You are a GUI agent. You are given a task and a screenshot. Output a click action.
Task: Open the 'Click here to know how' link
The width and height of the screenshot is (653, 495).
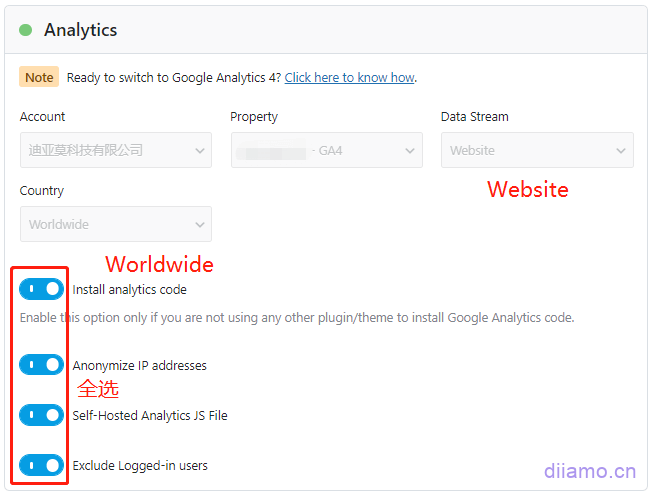[x=349, y=77]
